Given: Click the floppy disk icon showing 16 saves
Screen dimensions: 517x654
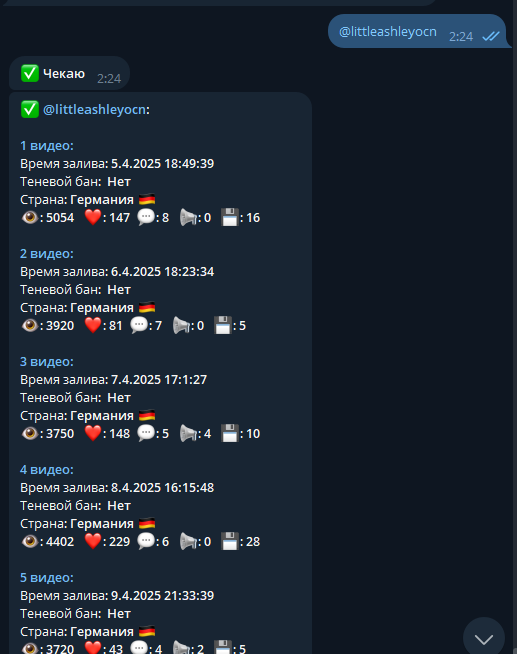Looking at the screenshot, I should click(230, 217).
